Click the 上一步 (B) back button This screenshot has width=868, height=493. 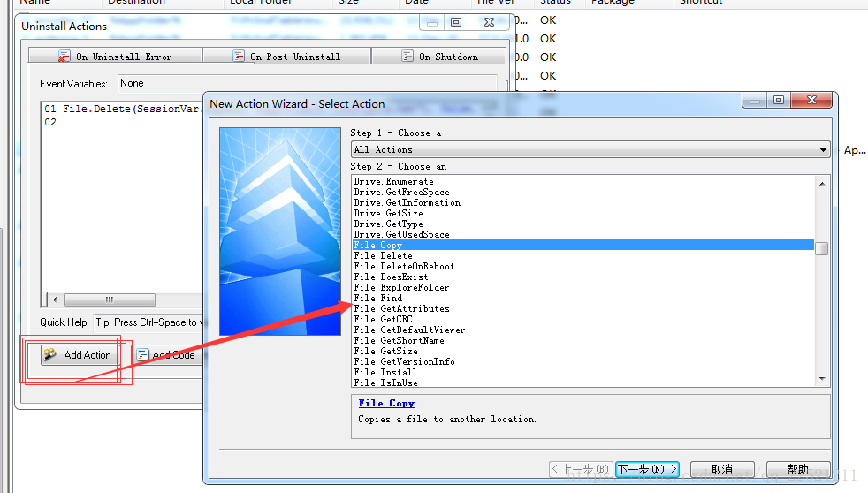click(582, 469)
